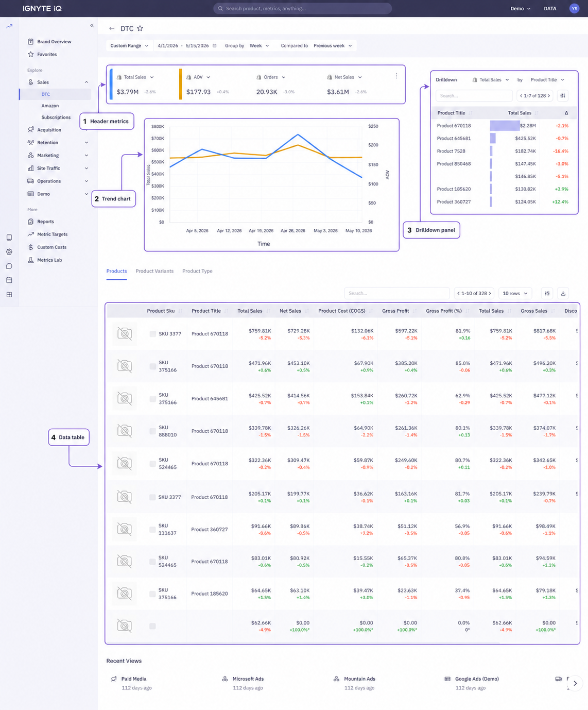
Task: Collapse the sidebar with double-chevron icon
Action: 92,25
